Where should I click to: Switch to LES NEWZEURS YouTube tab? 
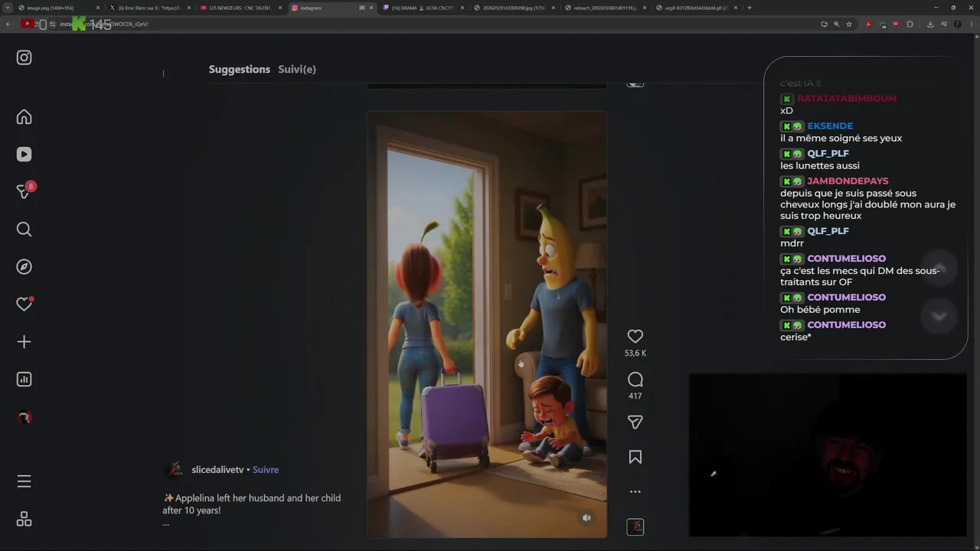tap(240, 8)
